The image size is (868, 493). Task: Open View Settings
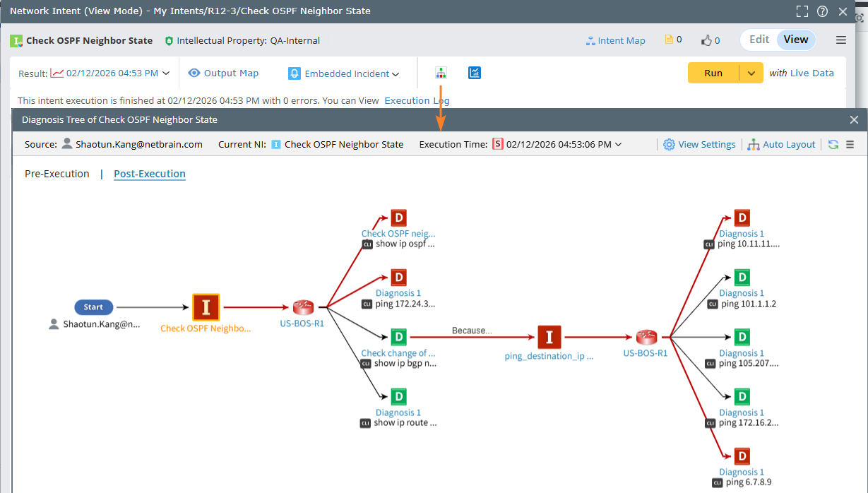700,144
